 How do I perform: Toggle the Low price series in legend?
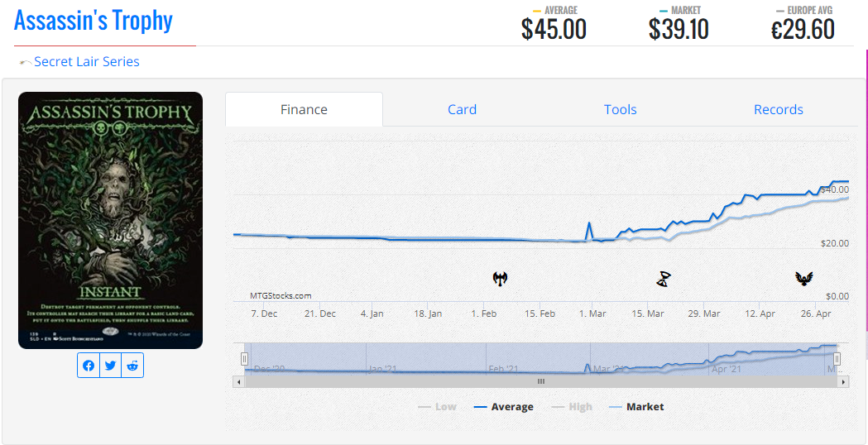437,406
